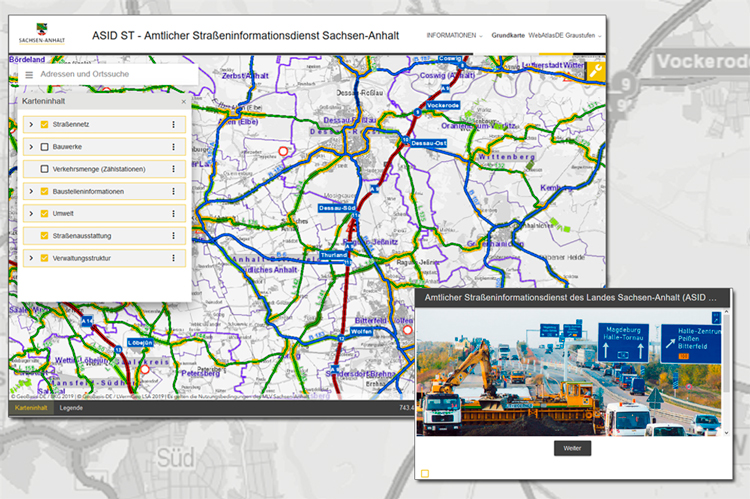This screenshot has width=750, height=499.
Task: Expand the Umwelt layer group
Action: click(x=31, y=213)
